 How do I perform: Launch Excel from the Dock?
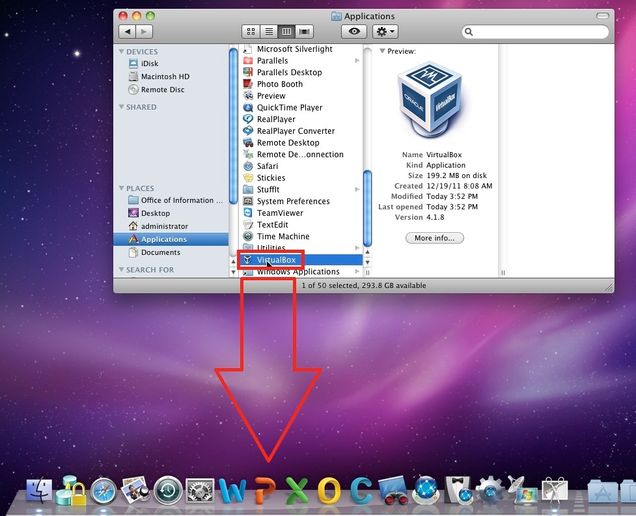(297, 490)
